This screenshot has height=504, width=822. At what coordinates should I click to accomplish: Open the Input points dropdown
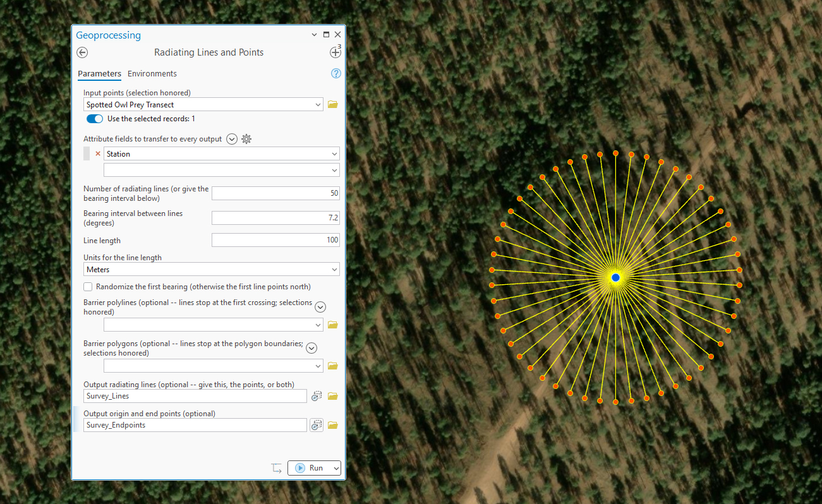tap(318, 105)
